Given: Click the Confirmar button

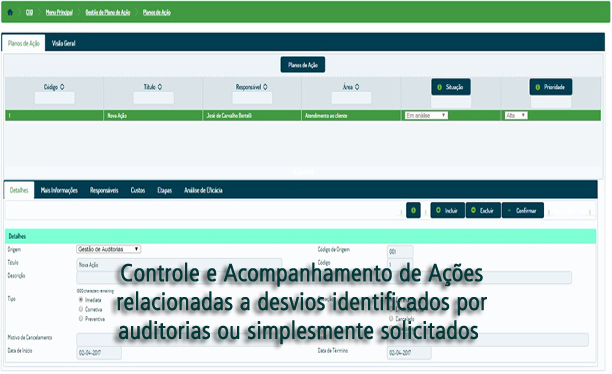Looking at the screenshot, I should point(523,210).
